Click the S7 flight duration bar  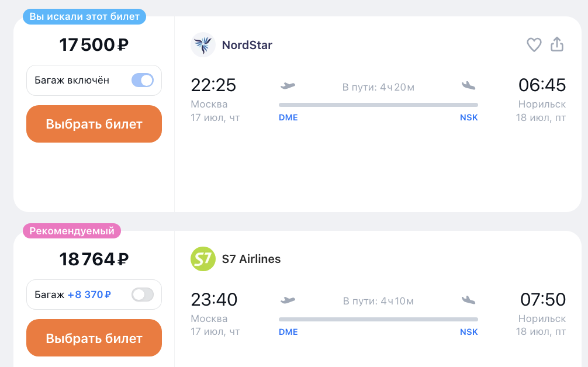pyautogui.click(x=378, y=320)
